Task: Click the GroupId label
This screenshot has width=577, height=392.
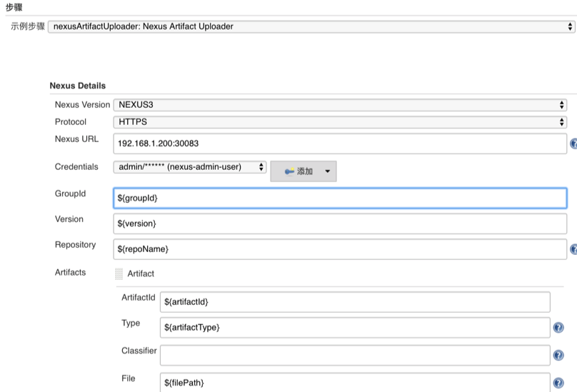Action: 70,194
